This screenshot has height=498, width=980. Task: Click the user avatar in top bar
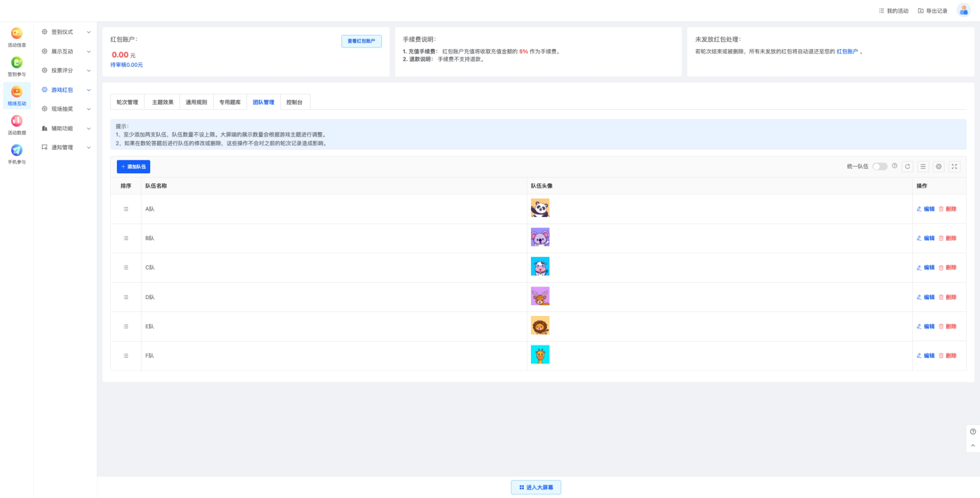click(x=964, y=10)
